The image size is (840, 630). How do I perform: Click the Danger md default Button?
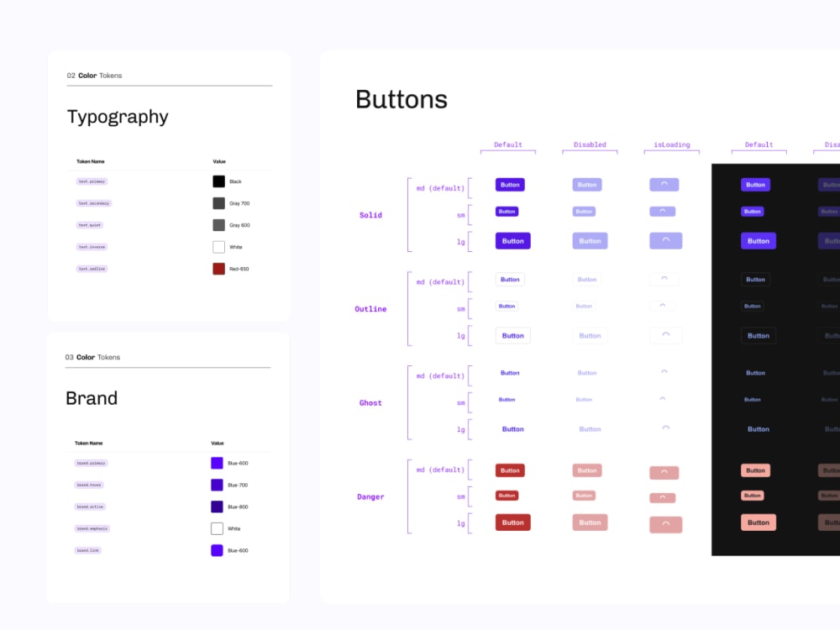509,470
